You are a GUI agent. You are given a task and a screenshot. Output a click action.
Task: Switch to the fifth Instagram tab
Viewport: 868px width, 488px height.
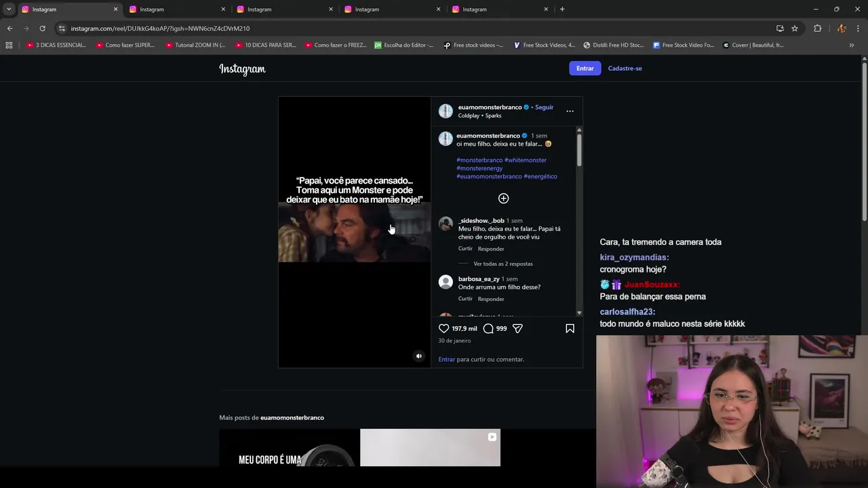point(500,9)
